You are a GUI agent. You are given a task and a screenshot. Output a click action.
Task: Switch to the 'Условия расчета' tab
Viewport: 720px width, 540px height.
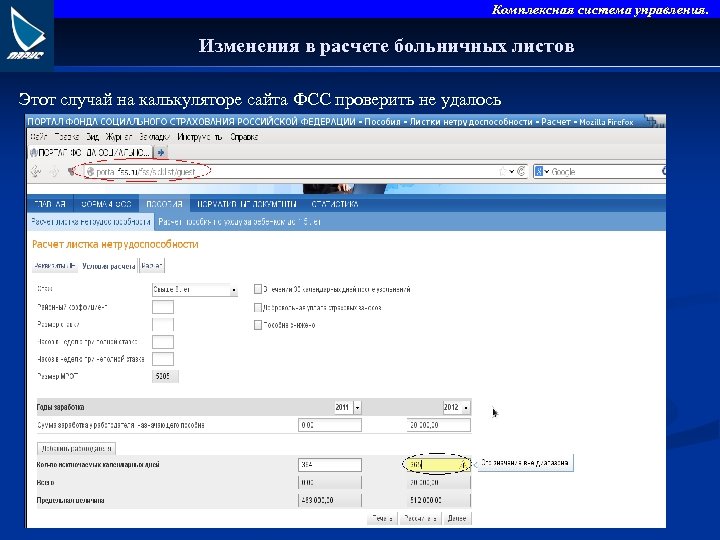click(108, 266)
